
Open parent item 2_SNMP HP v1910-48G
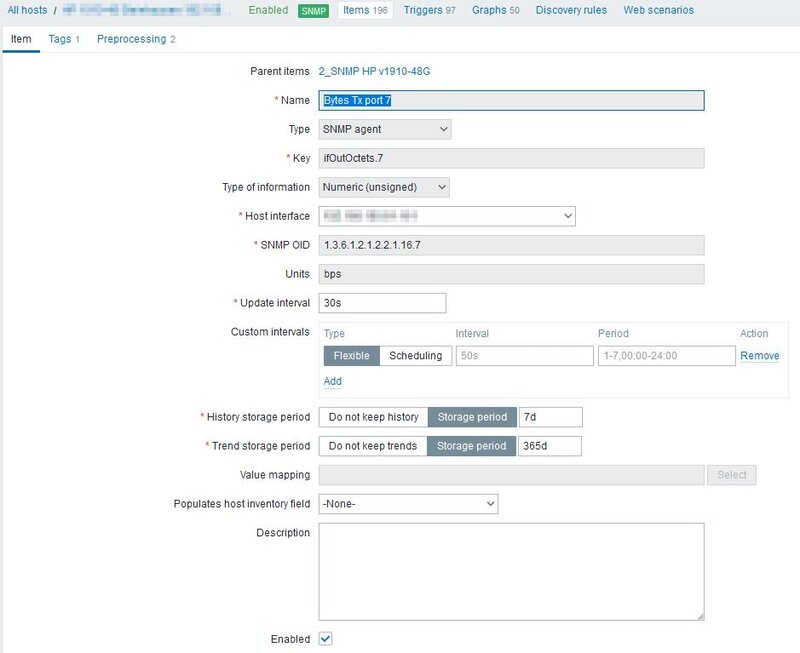click(x=374, y=71)
